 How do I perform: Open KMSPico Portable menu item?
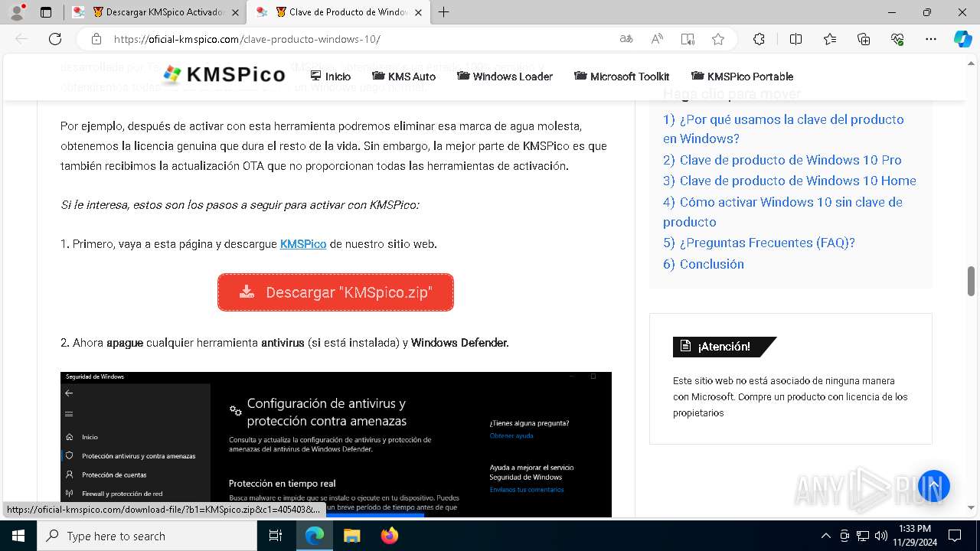(742, 76)
